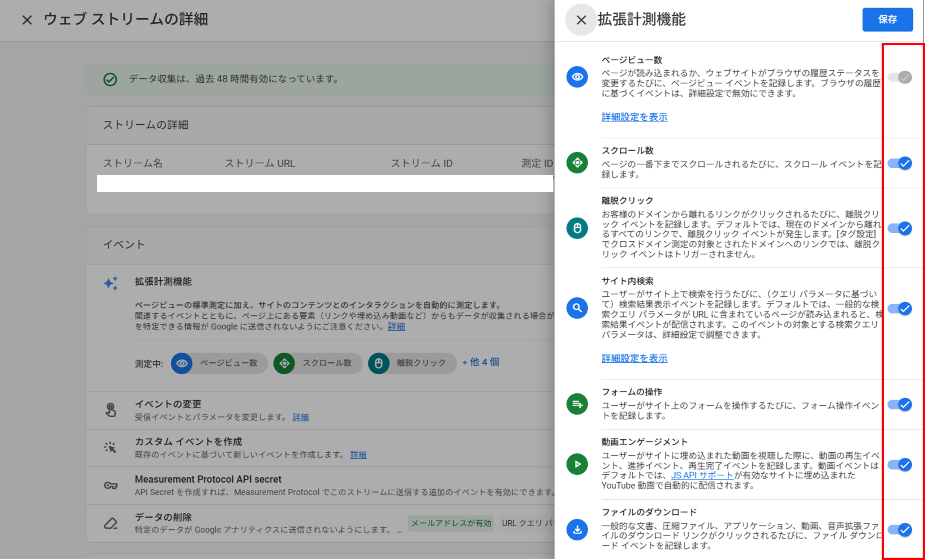
Task: Toggle the スクロール数 switch off
Action: click(900, 163)
